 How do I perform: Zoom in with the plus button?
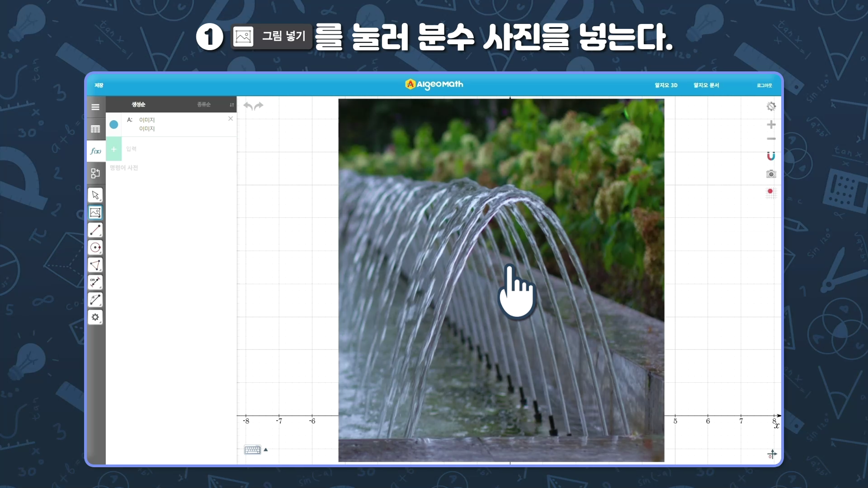point(771,124)
